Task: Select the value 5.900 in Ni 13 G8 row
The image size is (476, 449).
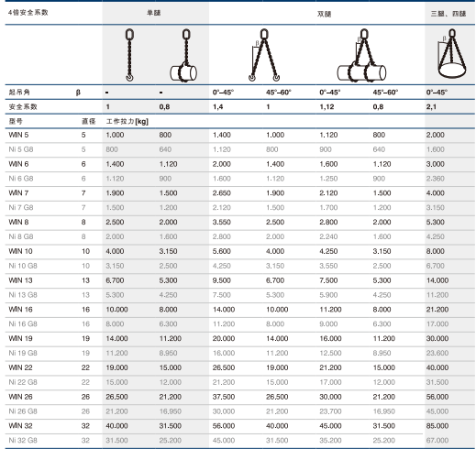Action: coord(328,295)
